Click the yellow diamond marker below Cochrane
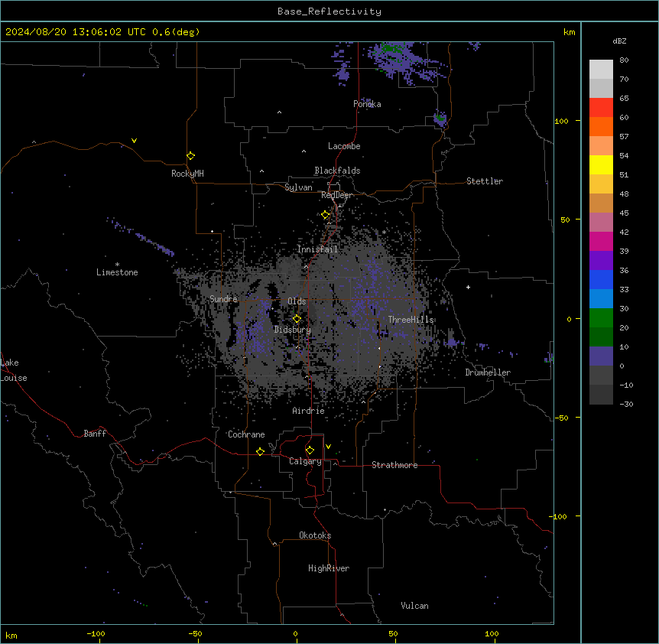 point(260,451)
